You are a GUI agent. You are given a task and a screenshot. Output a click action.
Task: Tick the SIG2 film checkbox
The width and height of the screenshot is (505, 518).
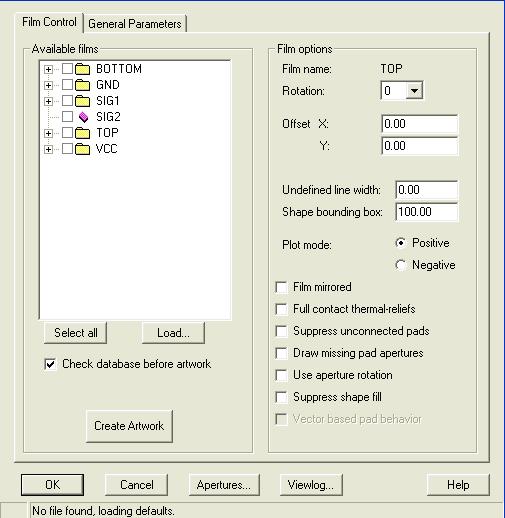(67, 117)
